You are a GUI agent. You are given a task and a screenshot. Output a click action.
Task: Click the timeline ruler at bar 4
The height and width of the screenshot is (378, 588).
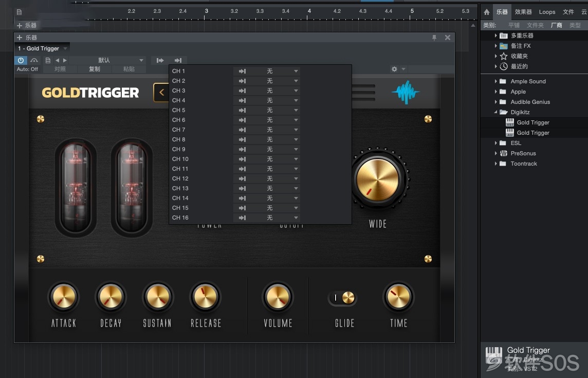[309, 11]
